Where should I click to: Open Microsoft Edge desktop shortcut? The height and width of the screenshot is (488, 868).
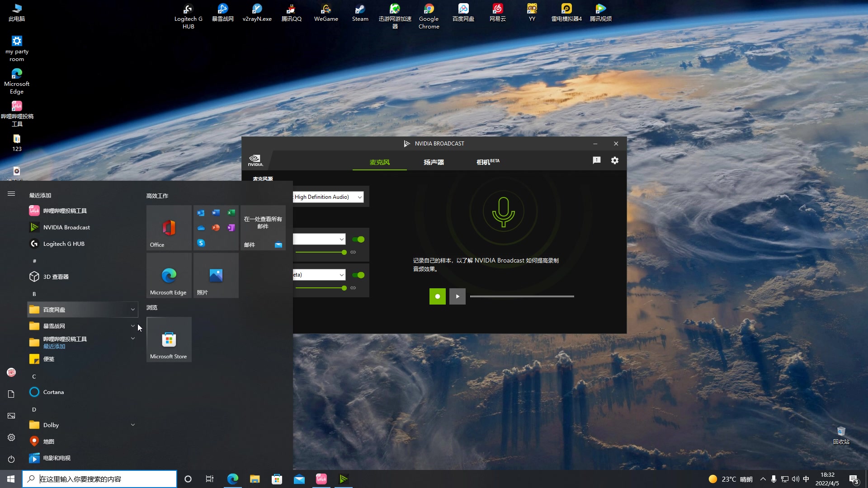(x=17, y=81)
